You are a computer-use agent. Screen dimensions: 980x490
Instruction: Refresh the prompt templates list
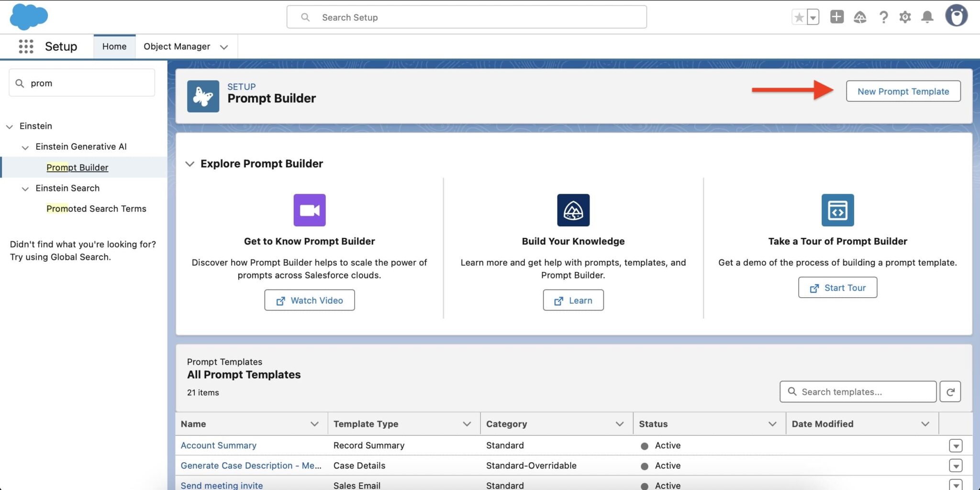click(951, 391)
